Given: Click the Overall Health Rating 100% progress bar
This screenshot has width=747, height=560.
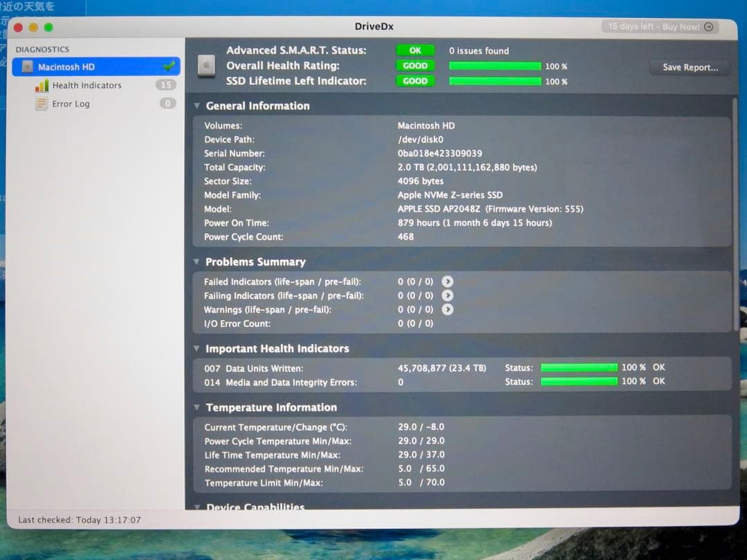Looking at the screenshot, I should [x=495, y=66].
